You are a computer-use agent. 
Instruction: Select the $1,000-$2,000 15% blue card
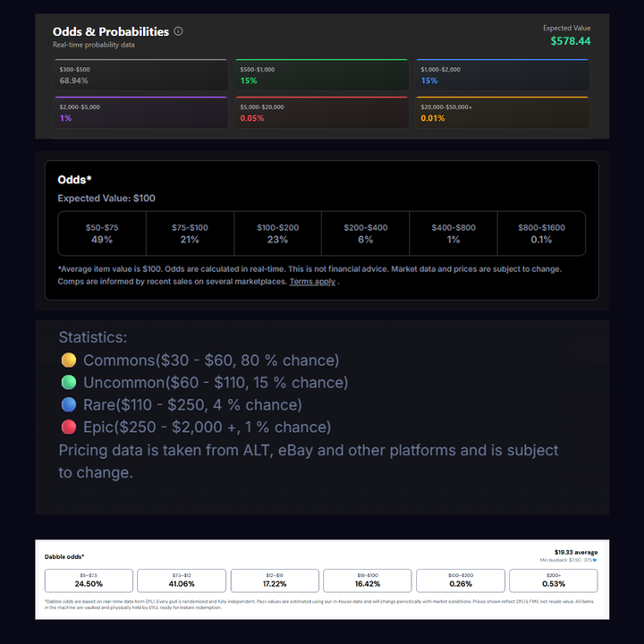tap(503, 75)
